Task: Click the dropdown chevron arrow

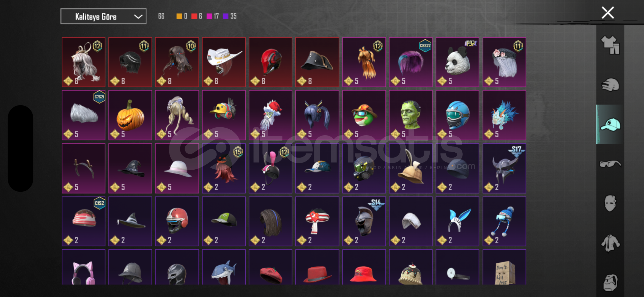Action: 138,17
